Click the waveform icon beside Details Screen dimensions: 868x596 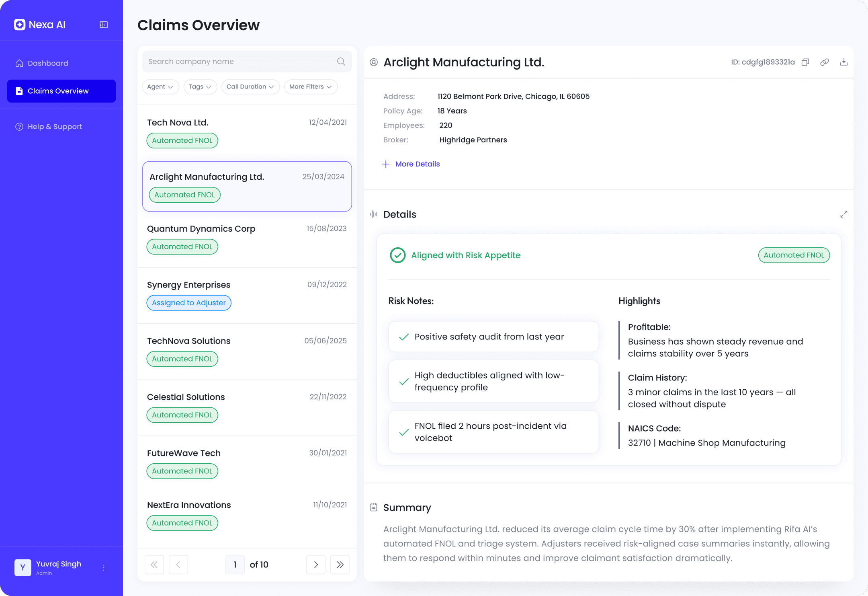(374, 214)
